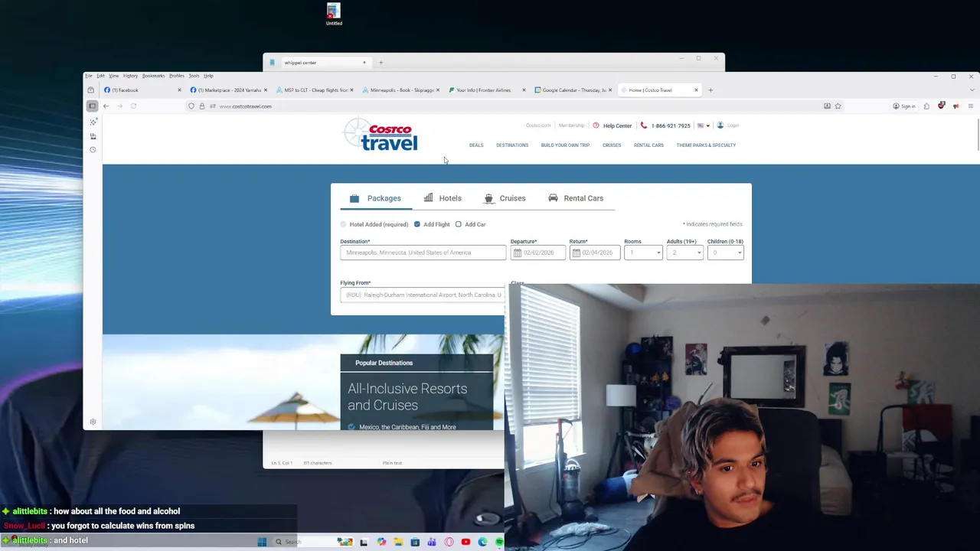Launch Opera from the taskbar
This screenshot has height=551, width=980.
[x=449, y=542]
